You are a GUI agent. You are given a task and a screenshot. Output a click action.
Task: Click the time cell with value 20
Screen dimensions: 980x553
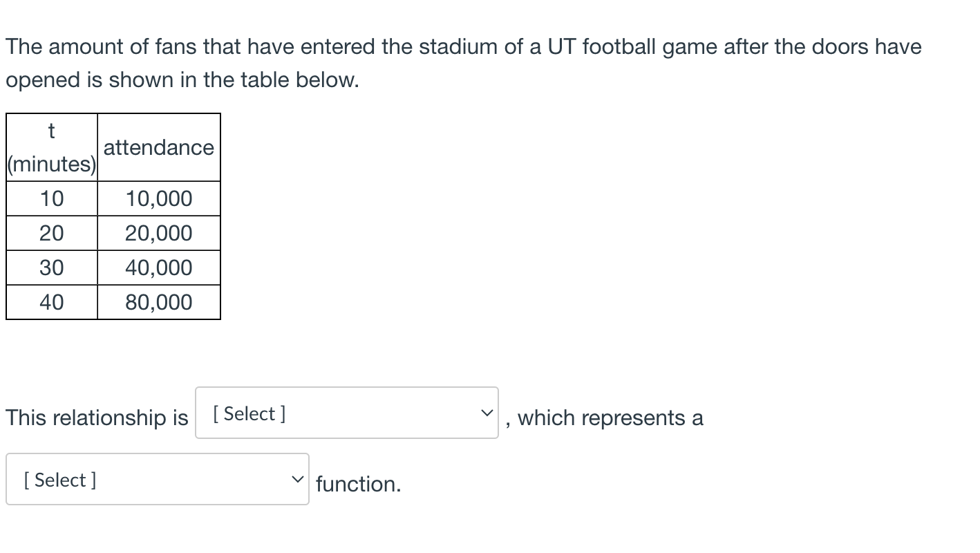[52, 234]
